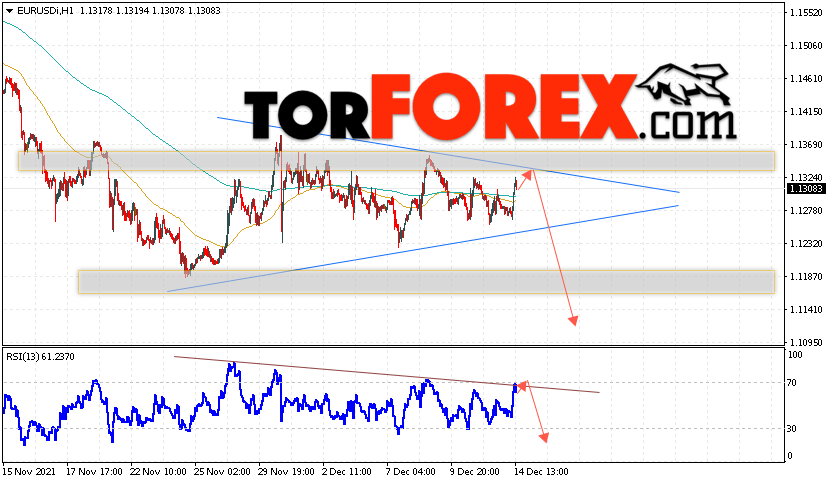Image resolution: width=830 pixels, height=483 pixels.
Task: Click the 1.15060 price axis label
Action: (806, 46)
